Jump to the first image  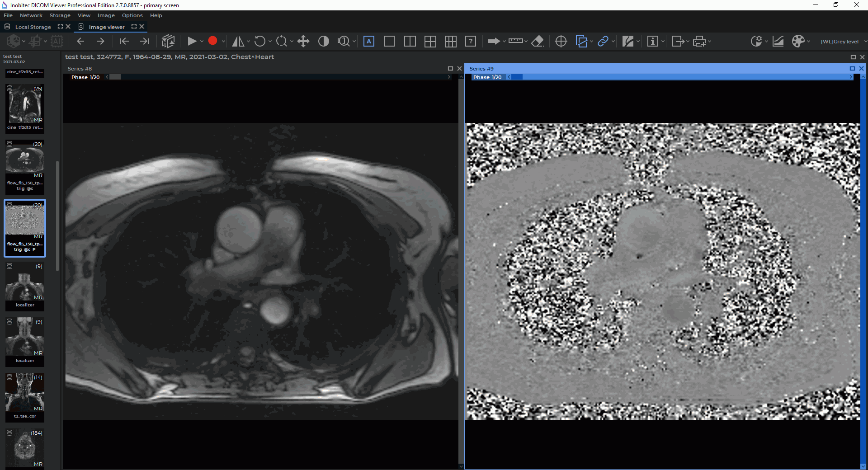point(124,41)
